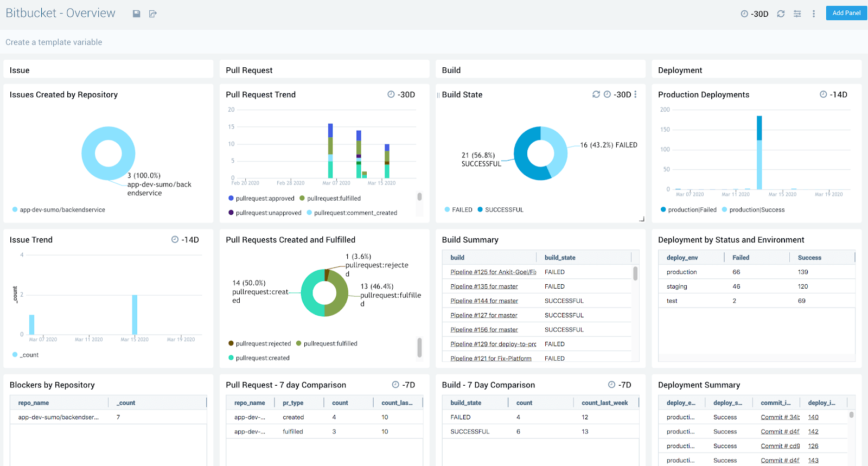Click the Build State panel clock icon

pyautogui.click(x=608, y=94)
